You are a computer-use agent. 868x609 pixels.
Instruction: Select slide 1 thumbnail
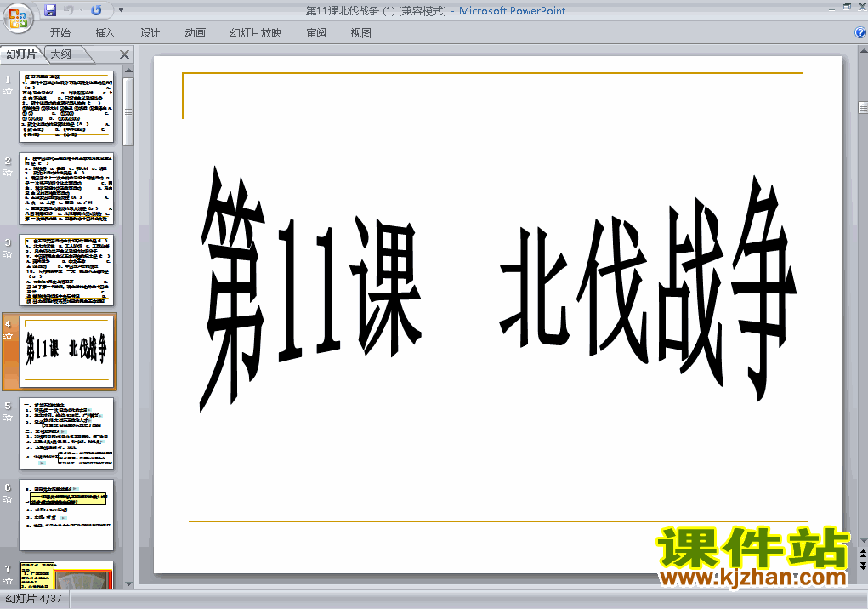click(x=66, y=107)
